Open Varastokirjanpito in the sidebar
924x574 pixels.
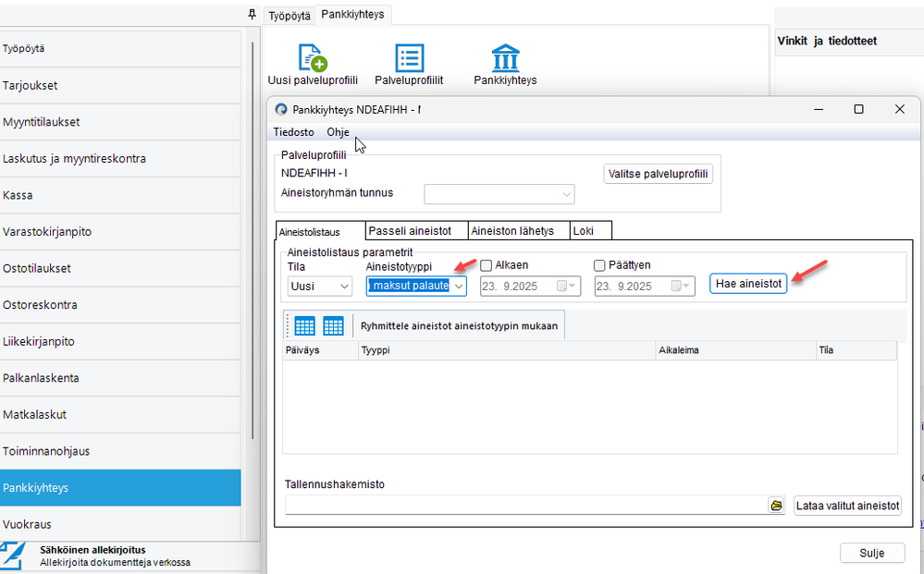click(x=120, y=231)
